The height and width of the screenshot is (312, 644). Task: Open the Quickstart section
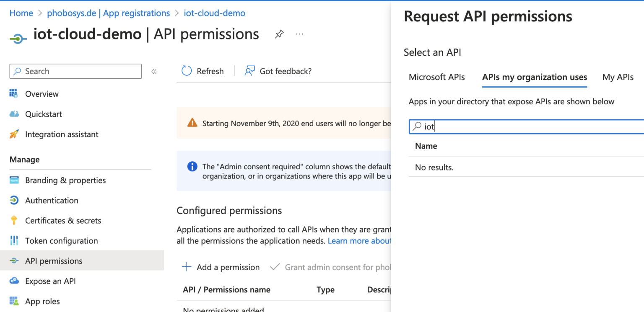[43, 113]
